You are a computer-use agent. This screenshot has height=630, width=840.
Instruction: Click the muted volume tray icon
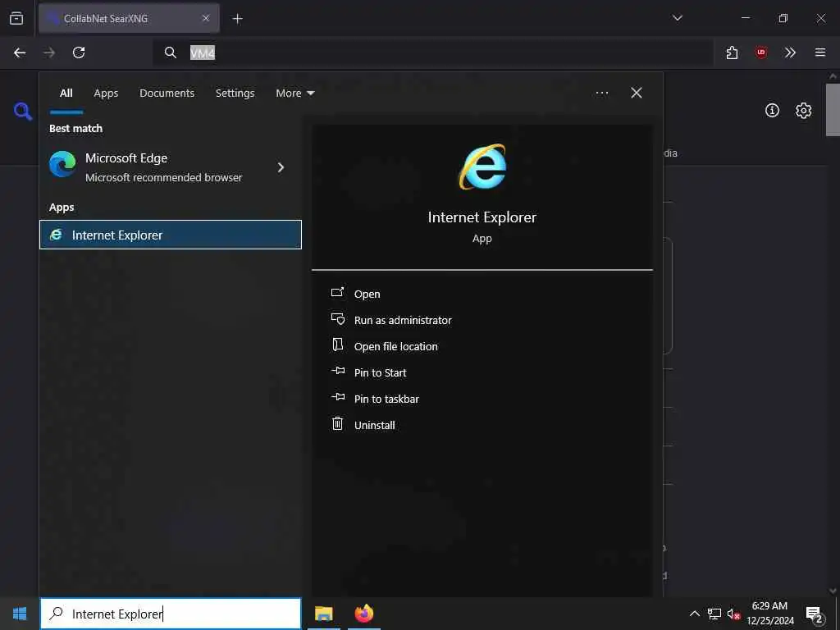pos(733,614)
